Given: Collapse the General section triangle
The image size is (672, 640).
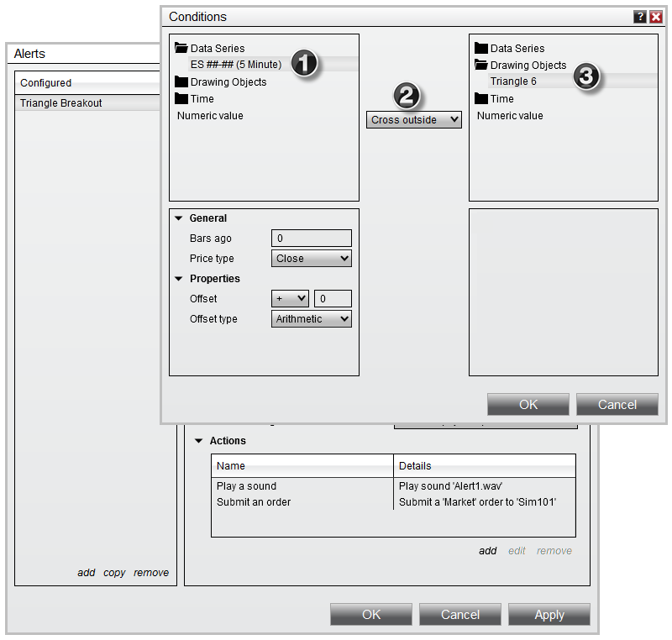Looking at the screenshot, I should click(179, 218).
